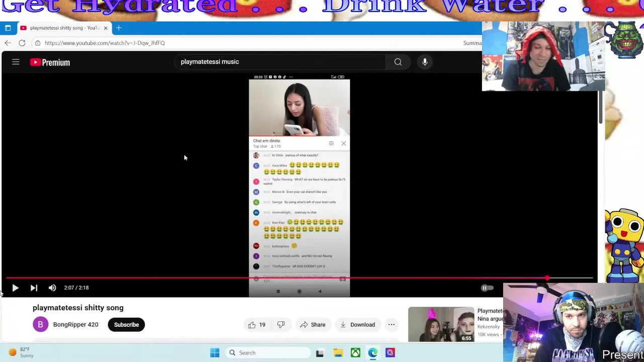The height and width of the screenshot is (362, 644).
Task: Open the YouTube hamburger guide menu
Action: tap(16, 62)
